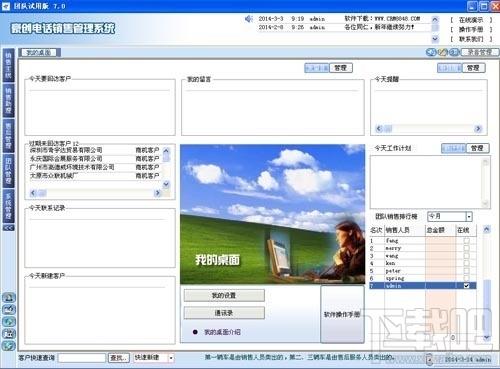Toggle online checkbox for fang
The height and width of the screenshot is (369, 500).
tap(466, 240)
